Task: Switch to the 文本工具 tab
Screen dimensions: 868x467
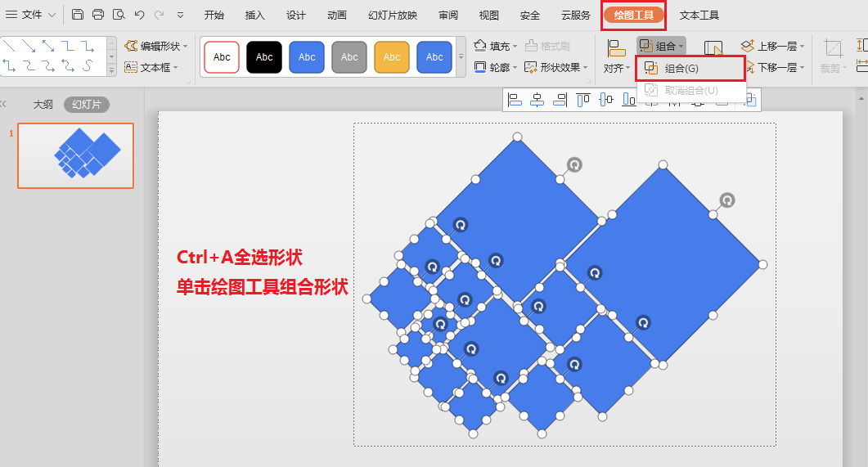Action: pyautogui.click(x=699, y=15)
